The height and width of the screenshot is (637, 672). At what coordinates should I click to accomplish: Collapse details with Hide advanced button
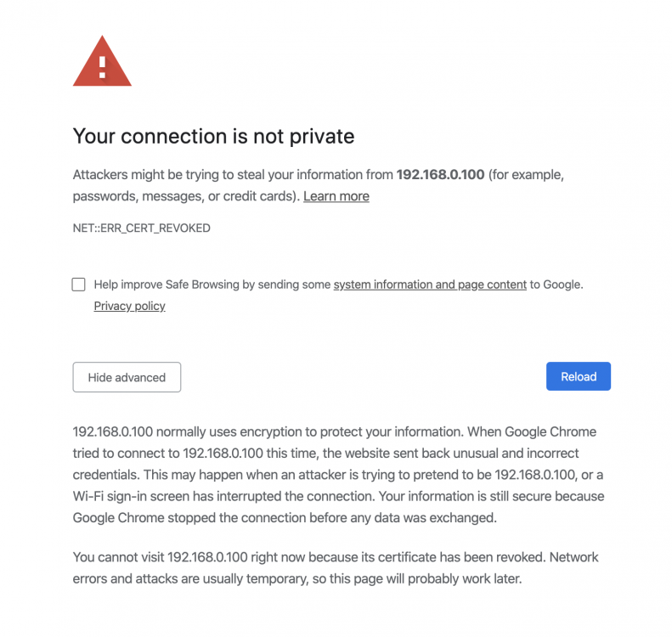click(127, 377)
